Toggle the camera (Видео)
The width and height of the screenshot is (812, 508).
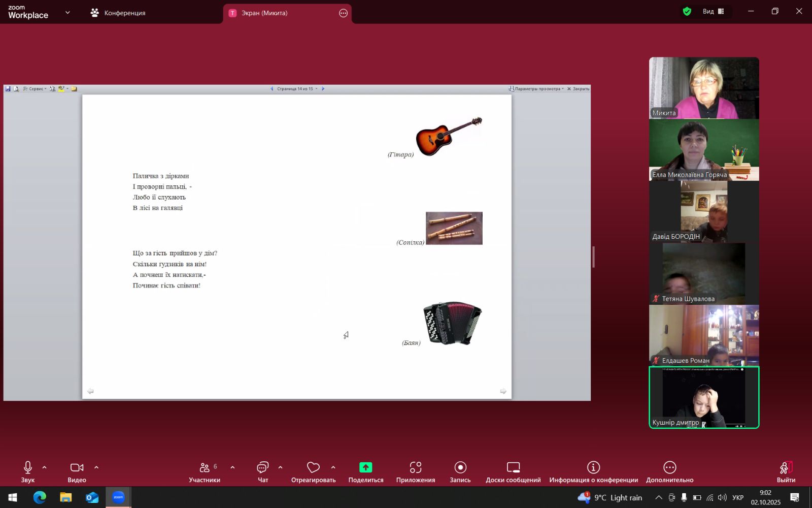pos(77,468)
